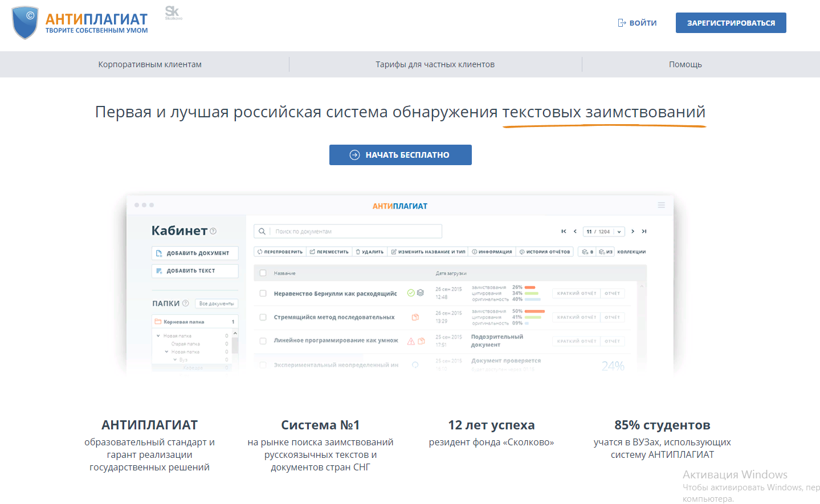Click the Антиплагиат shield logo
The width and height of the screenshot is (820, 504).
25,23
